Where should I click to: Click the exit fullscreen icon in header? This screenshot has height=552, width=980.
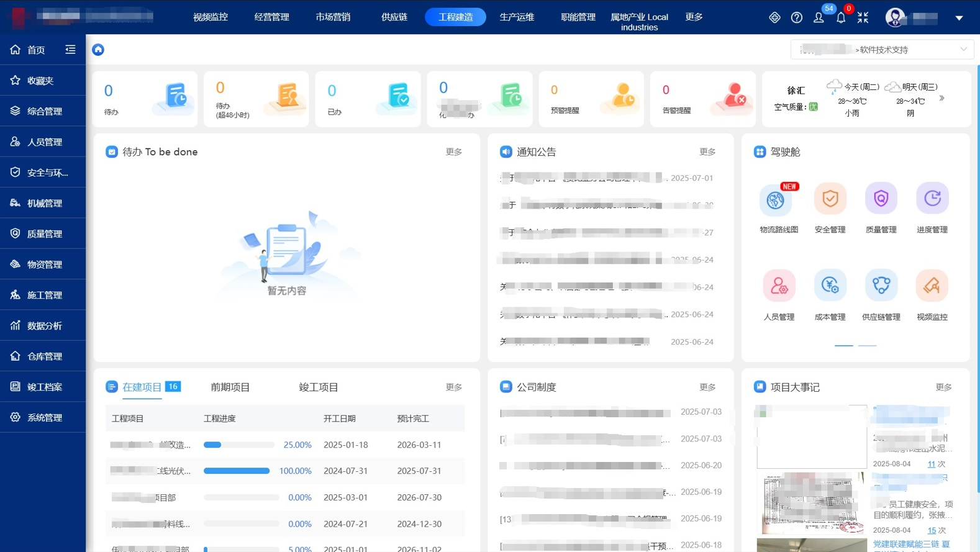point(863,17)
